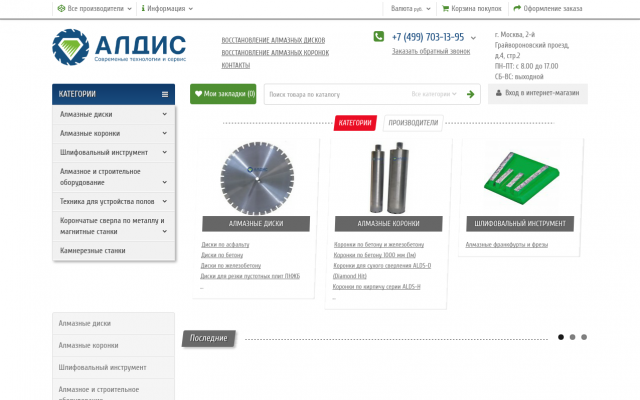This screenshot has height=400, width=640.
Task: Click the information 'i' icon
Action: click(143, 8)
